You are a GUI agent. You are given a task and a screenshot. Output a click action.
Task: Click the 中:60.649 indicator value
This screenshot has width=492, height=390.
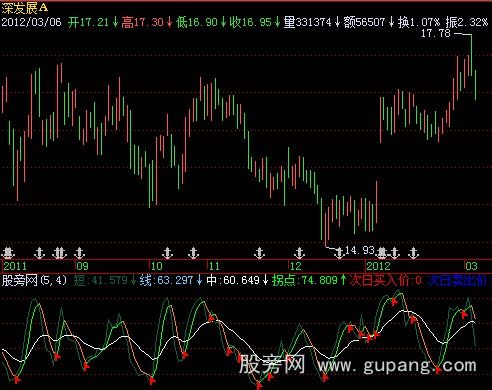pos(233,280)
